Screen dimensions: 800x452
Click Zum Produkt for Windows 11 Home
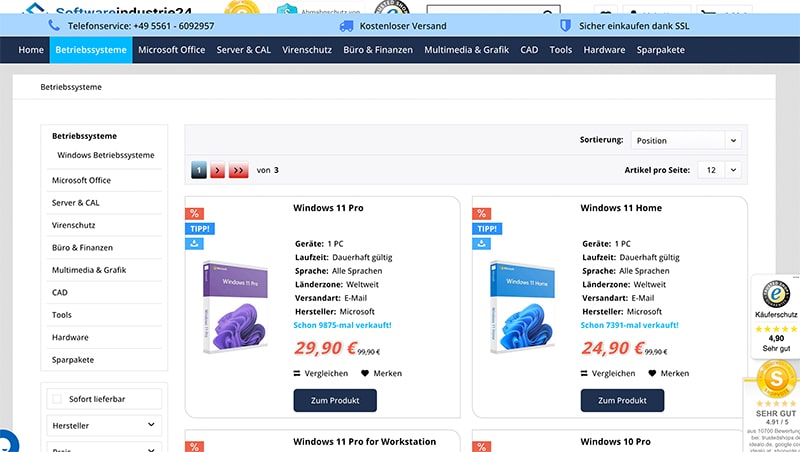point(622,400)
